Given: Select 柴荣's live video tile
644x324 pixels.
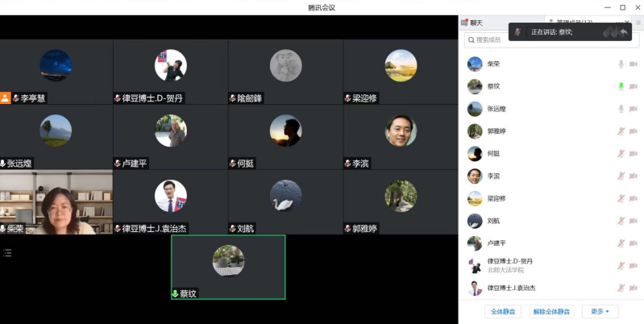Looking at the screenshot, I should tap(56, 201).
